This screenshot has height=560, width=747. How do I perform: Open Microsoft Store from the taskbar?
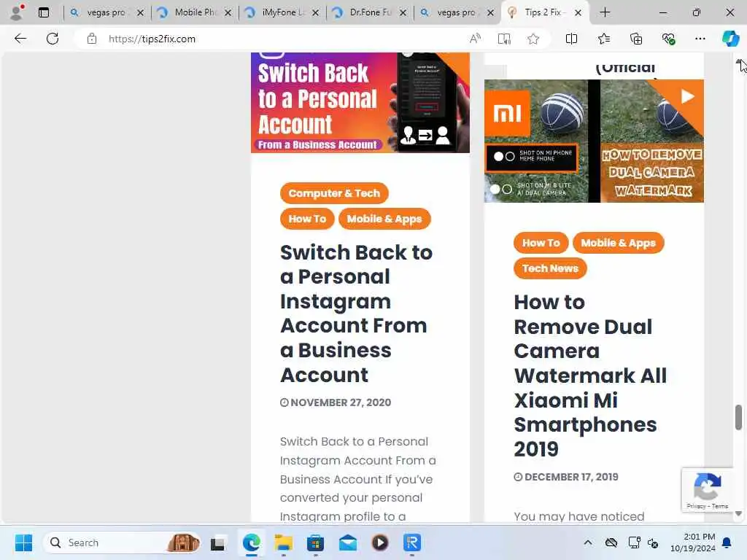pyautogui.click(x=315, y=542)
